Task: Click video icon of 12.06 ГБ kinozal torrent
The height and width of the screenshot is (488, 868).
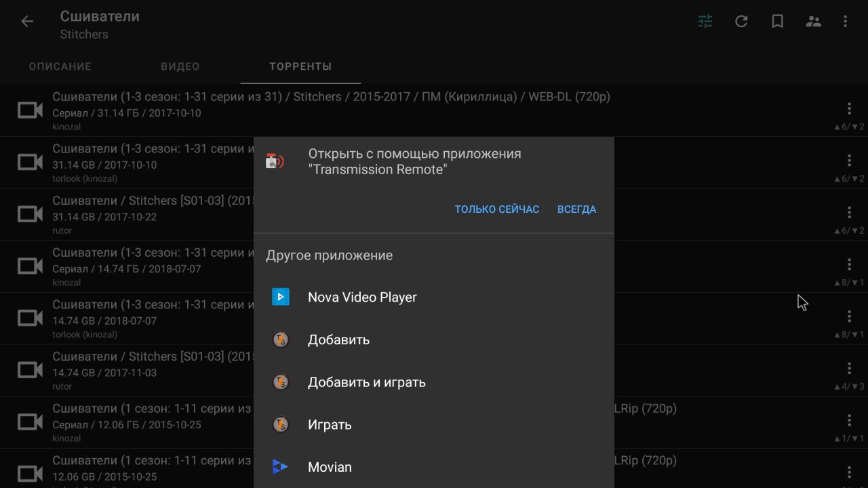Action: [30, 422]
